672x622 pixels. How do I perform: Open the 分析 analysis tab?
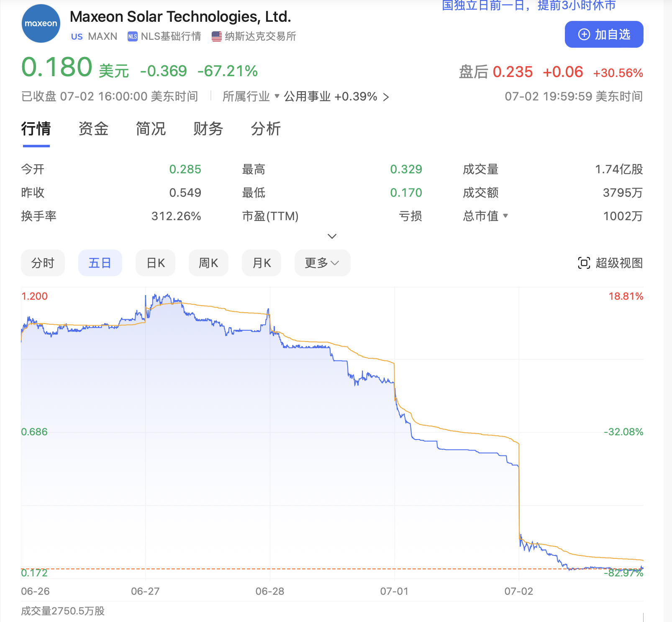coord(266,129)
